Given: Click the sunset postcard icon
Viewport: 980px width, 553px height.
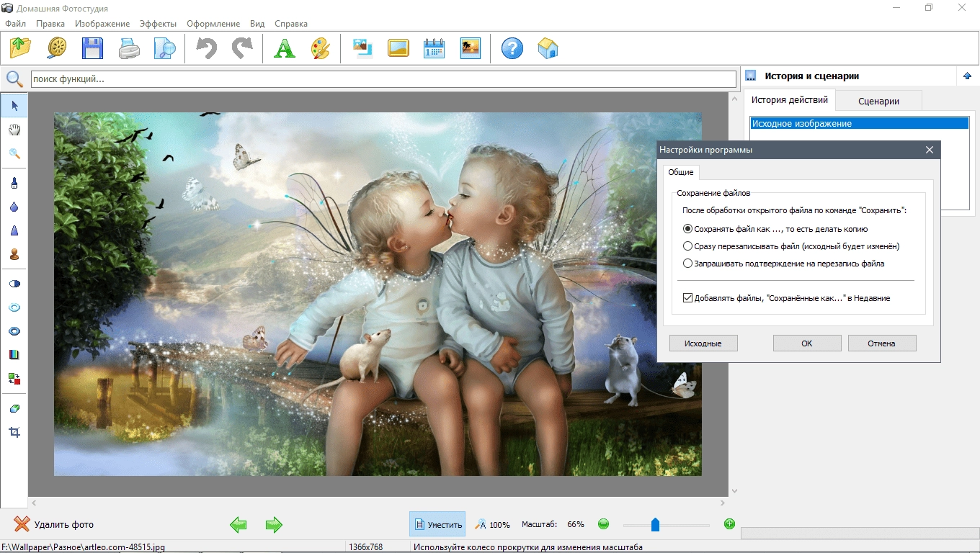Looking at the screenshot, I should click(x=470, y=48).
